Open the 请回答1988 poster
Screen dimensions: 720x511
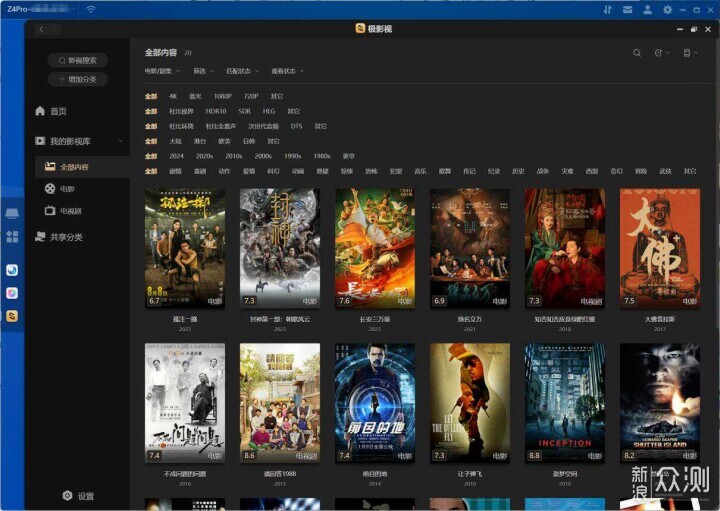point(280,403)
